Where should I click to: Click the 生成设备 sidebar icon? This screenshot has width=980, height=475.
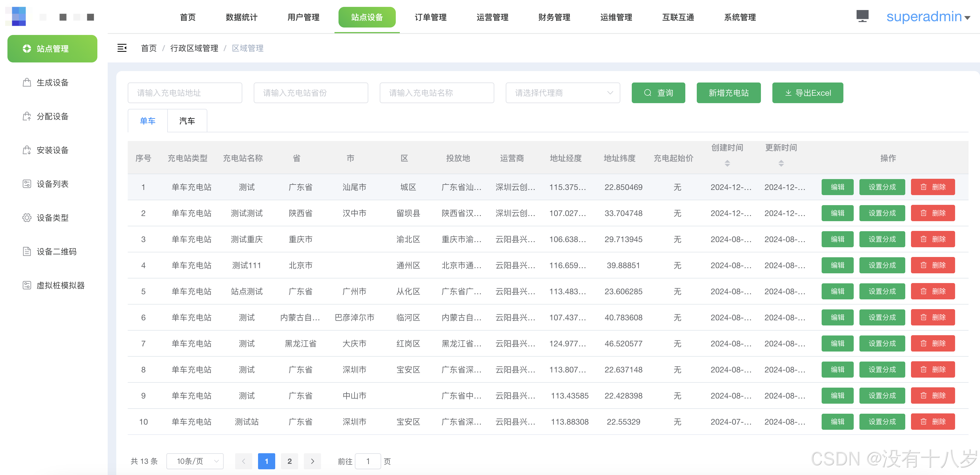pyautogui.click(x=27, y=83)
